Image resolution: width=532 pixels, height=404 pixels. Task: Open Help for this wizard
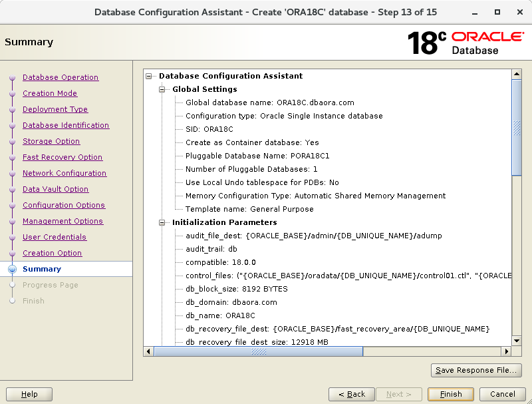pyautogui.click(x=29, y=394)
